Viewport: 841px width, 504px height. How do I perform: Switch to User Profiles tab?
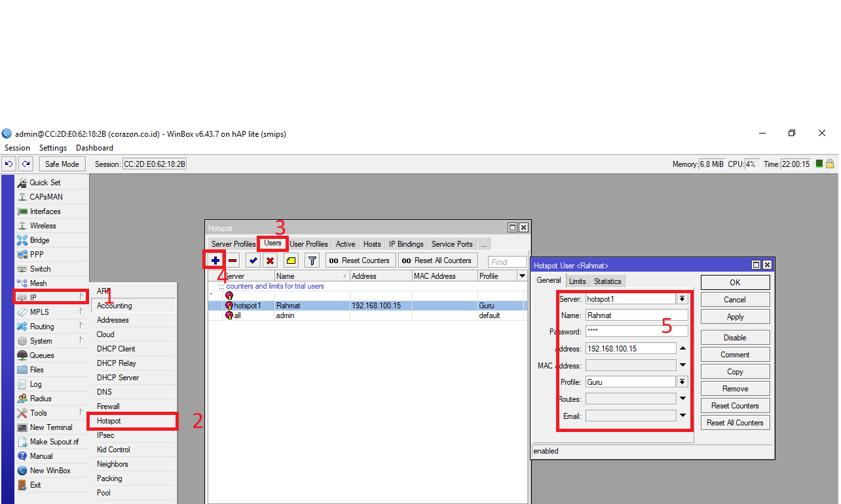click(x=308, y=244)
